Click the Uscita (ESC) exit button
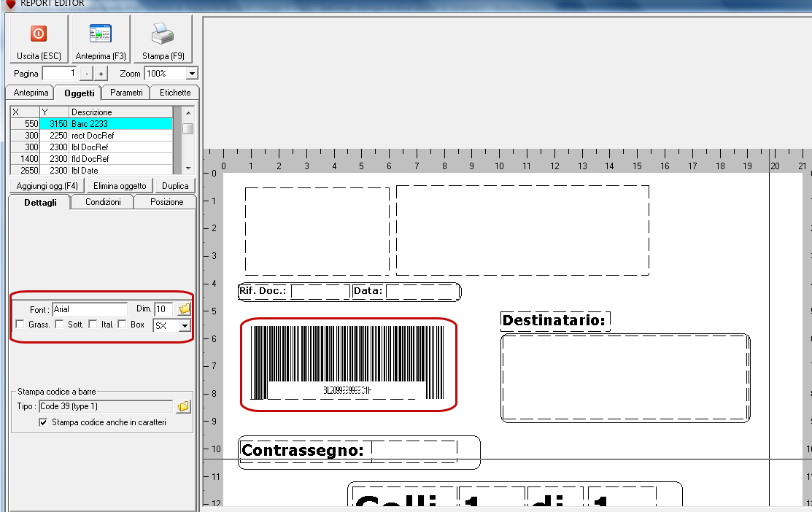 pos(39,39)
